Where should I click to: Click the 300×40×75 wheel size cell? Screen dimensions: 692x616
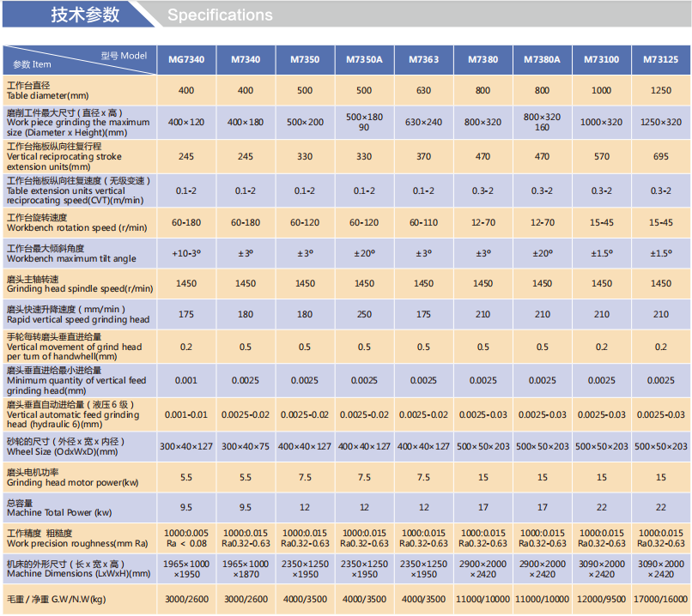click(x=246, y=446)
